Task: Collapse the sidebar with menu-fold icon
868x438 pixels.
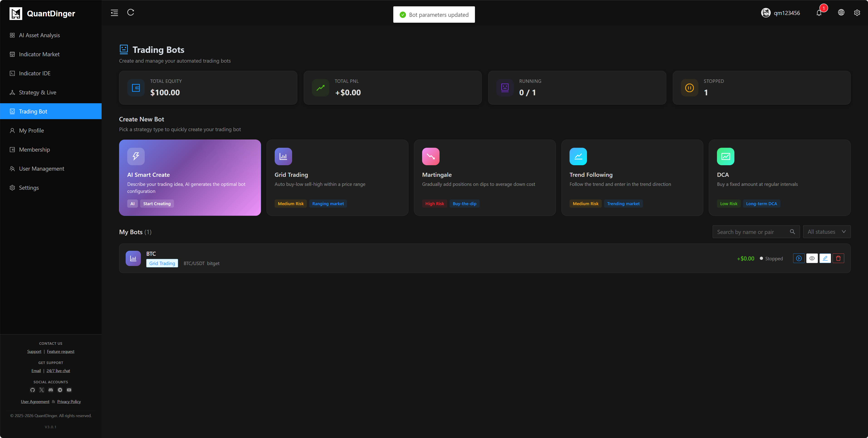Action: click(114, 13)
